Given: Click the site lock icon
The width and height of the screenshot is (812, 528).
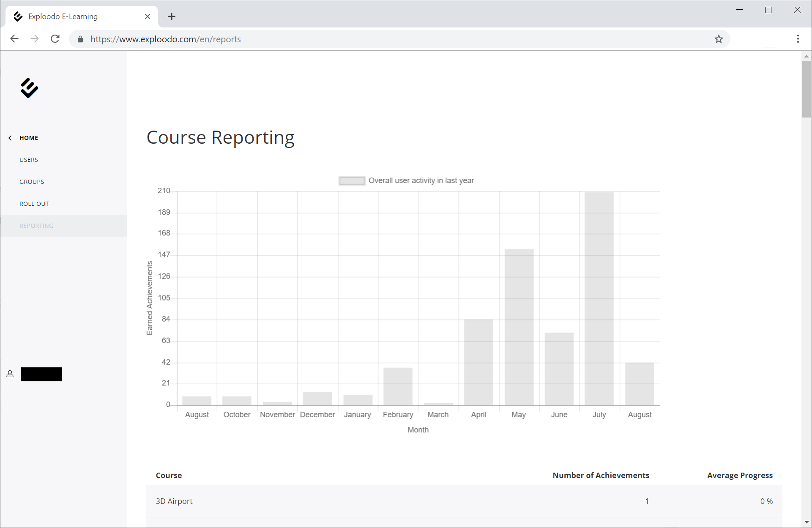Looking at the screenshot, I should pos(80,39).
